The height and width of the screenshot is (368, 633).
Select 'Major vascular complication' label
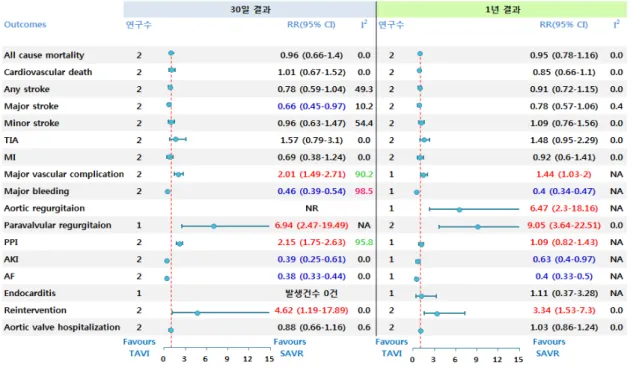point(64,174)
